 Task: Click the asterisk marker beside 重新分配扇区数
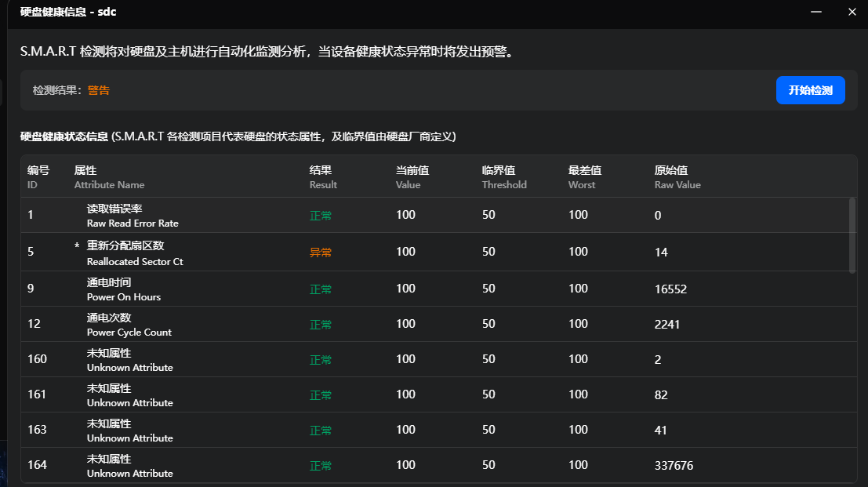pyautogui.click(x=77, y=246)
